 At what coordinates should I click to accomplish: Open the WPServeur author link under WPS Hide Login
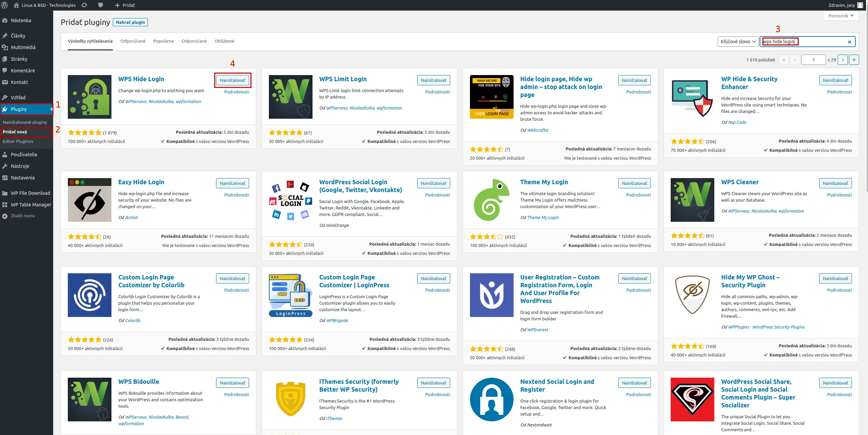tap(136, 101)
